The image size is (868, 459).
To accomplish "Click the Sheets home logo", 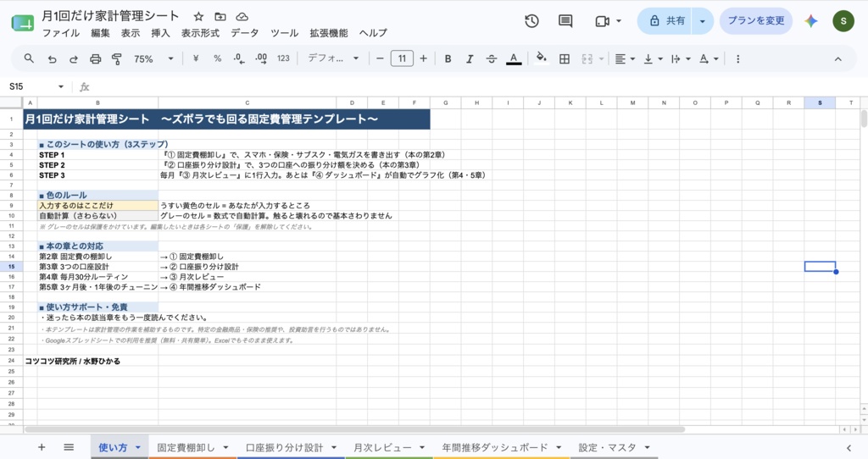I will click(x=22, y=23).
